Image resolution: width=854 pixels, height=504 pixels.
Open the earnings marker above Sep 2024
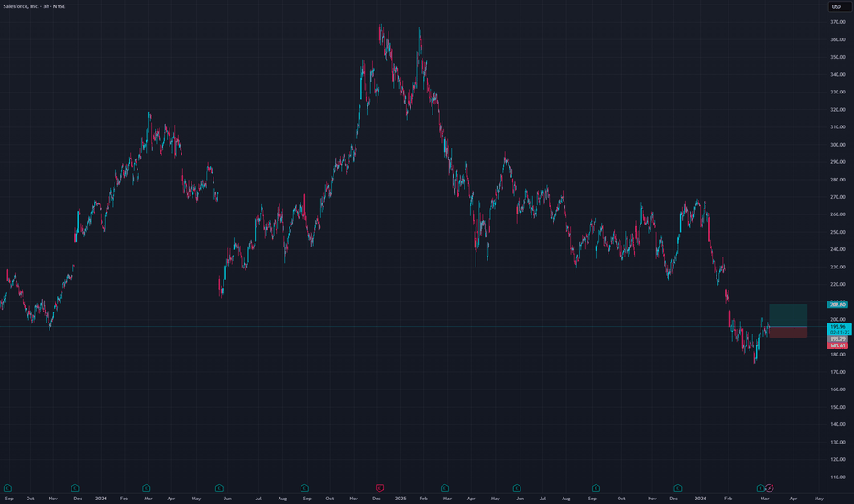pos(304,488)
